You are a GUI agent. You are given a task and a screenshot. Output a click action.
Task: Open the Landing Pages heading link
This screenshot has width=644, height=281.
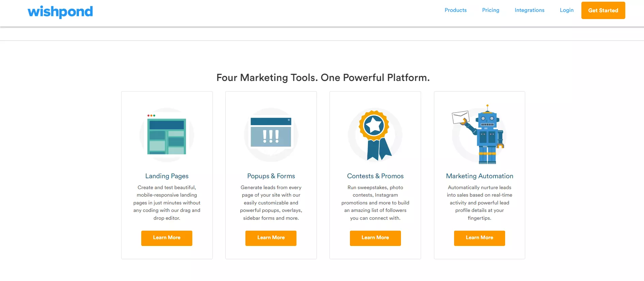point(167,176)
